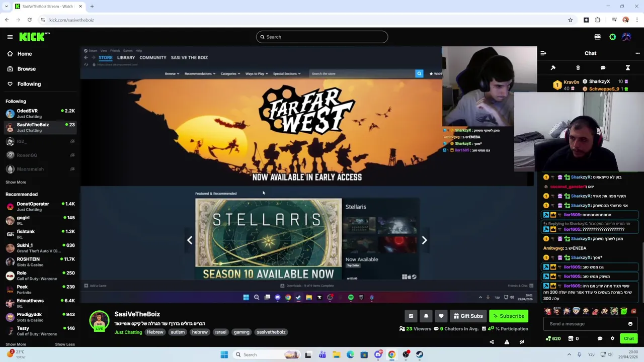
Task: Expand Steam Recommendations dropdown in stream
Action: 200,73
